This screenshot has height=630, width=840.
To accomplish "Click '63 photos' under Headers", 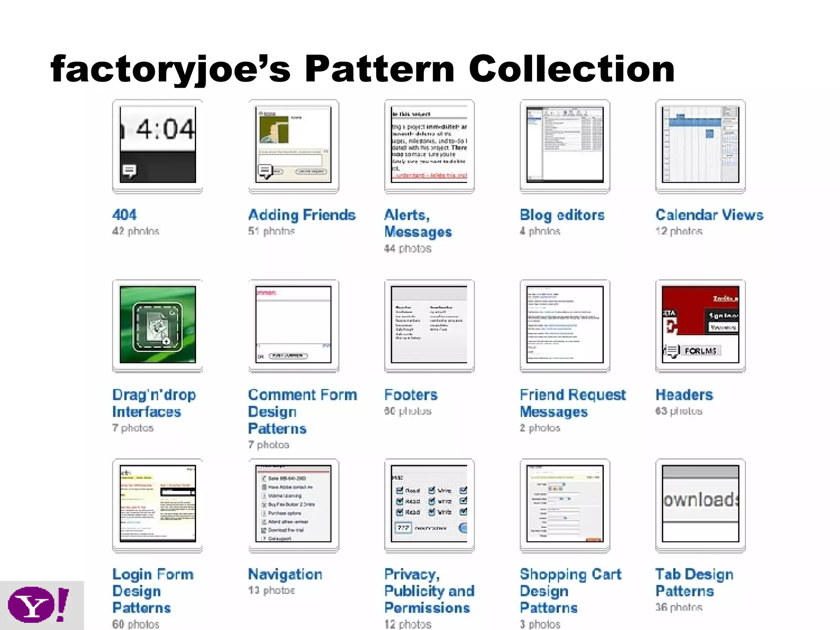I will [679, 411].
